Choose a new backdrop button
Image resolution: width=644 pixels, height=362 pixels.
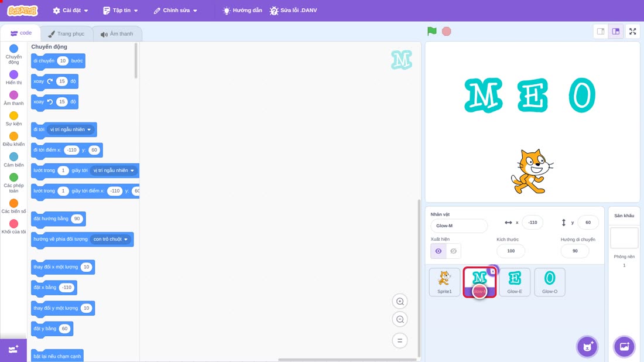(x=624, y=346)
